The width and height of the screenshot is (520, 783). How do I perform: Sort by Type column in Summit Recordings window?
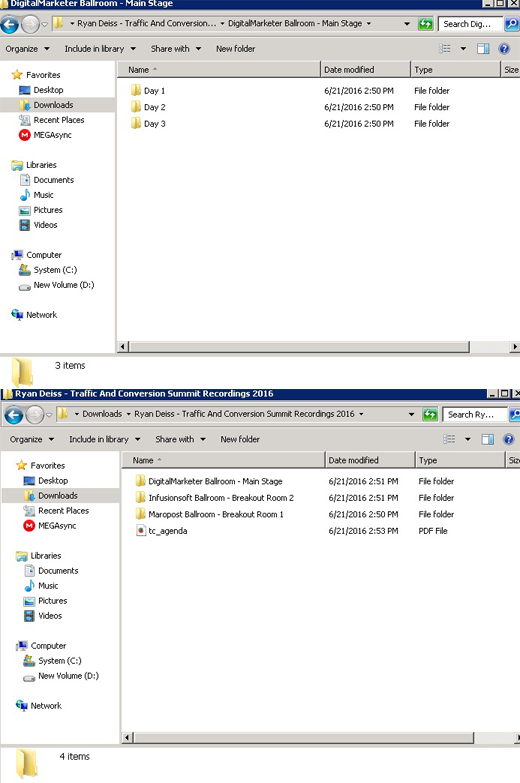(460, 460)
